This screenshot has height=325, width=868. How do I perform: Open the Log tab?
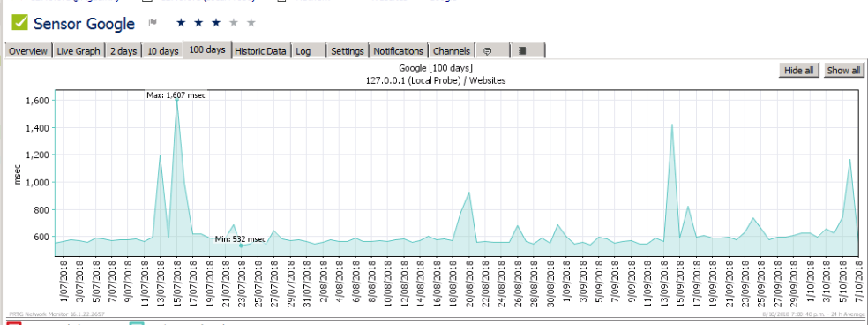click(x=309, y=50)
